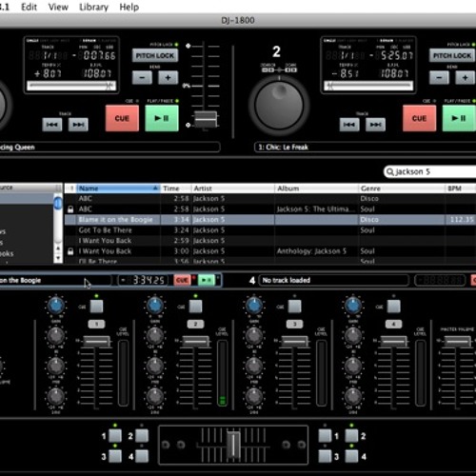Select the Blame it on the Boogie row
476x476 pixels.
[x=270, y=220]
